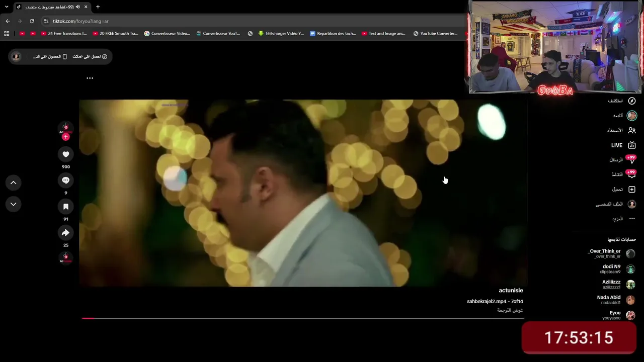The height and width of the screenshot is (362, 644).
Task: Follow the creator with the red plus badge
Action: point(65,137)
